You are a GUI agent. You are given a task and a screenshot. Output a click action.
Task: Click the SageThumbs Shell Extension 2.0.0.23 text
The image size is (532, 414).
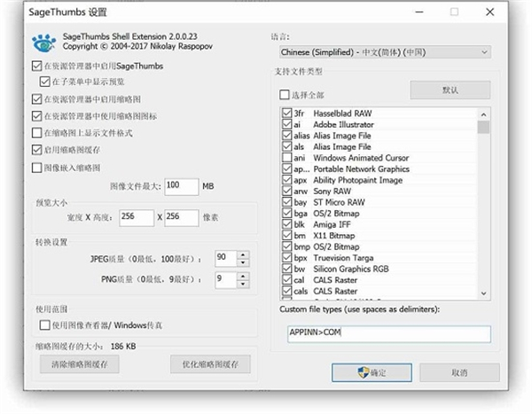tap(130, 36)
